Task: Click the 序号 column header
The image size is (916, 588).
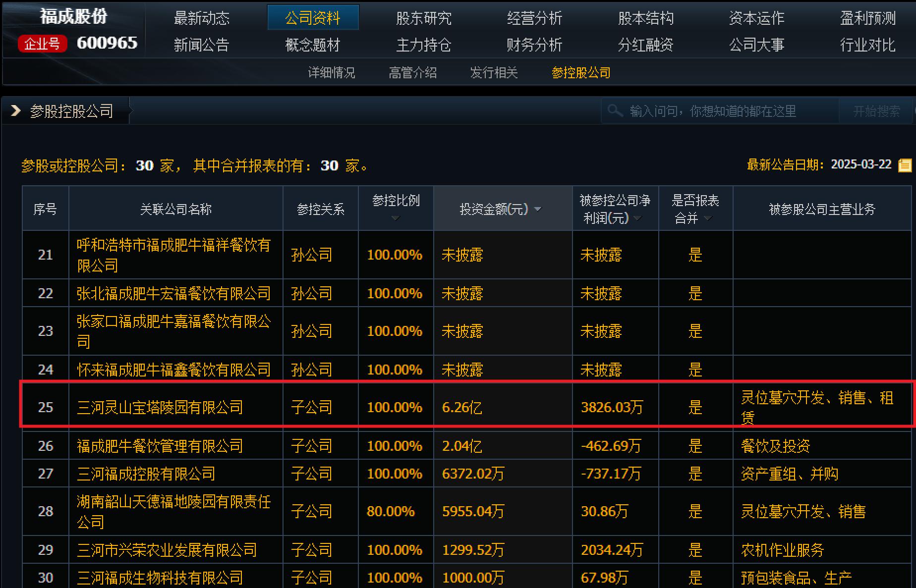Action: [45, 209]
